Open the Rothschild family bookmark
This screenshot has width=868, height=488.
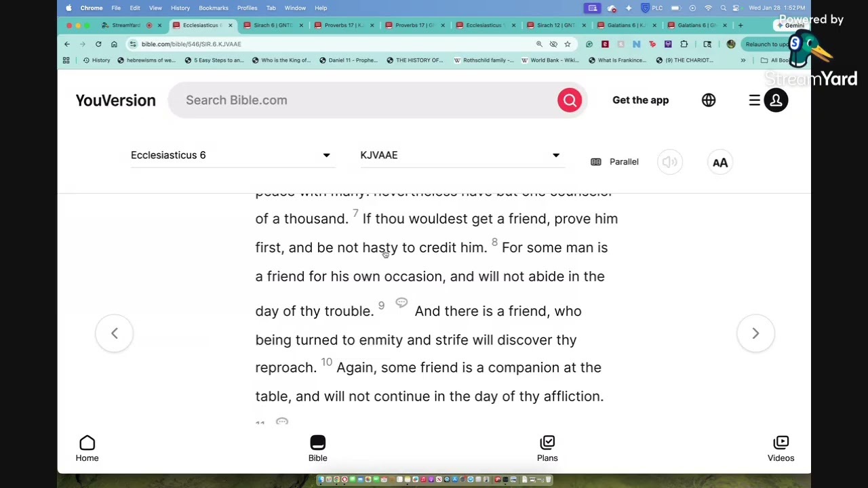pos(484,60)
